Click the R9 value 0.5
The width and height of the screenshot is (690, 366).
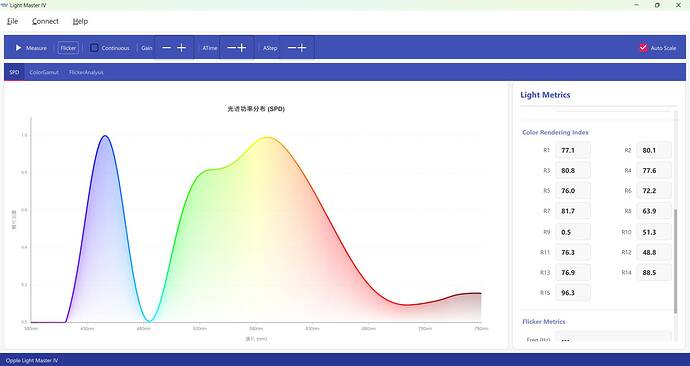pos(573,232)
